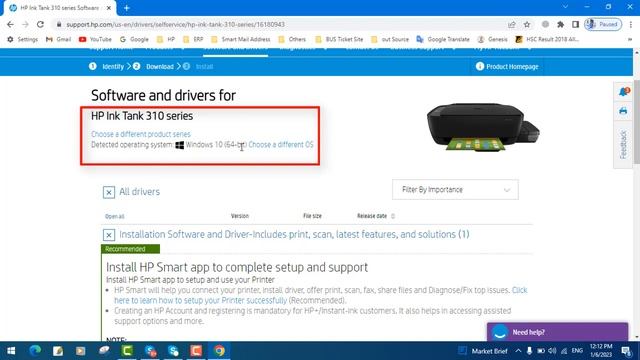Image resolution: width=640 pixels, height=360 pixels.
Task: Click the Paused profile button
Action: click(603, 24)
